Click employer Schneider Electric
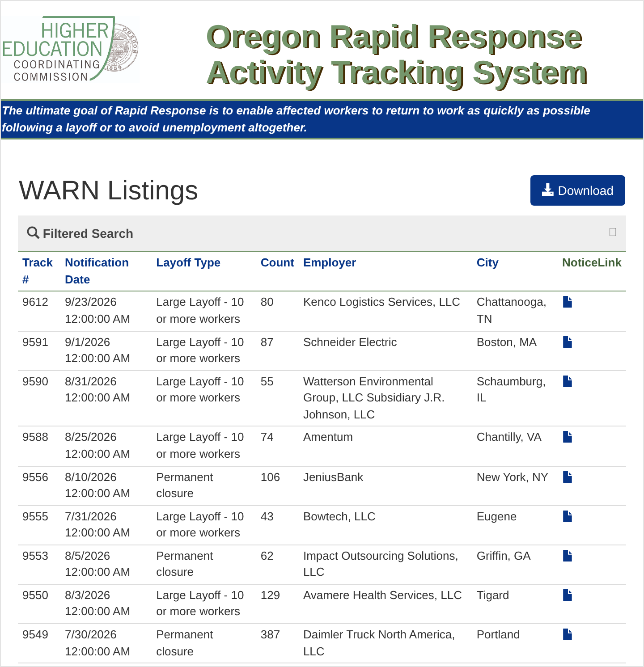The image size is (644, 667). tap(350, 342)
